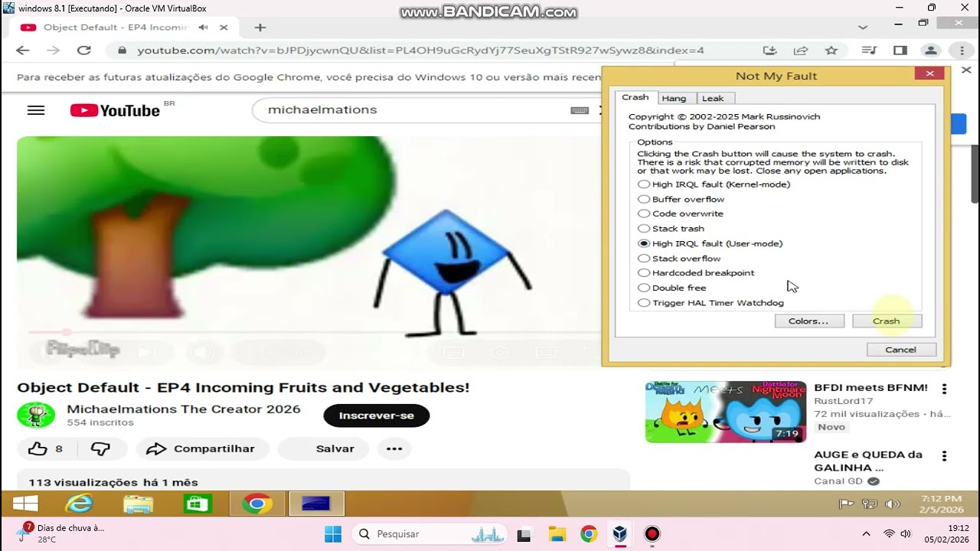This screenshot has width=980, height=551.
Task: Open Chrome side panel
Action: pyautogui.click(x=900, y=51)
